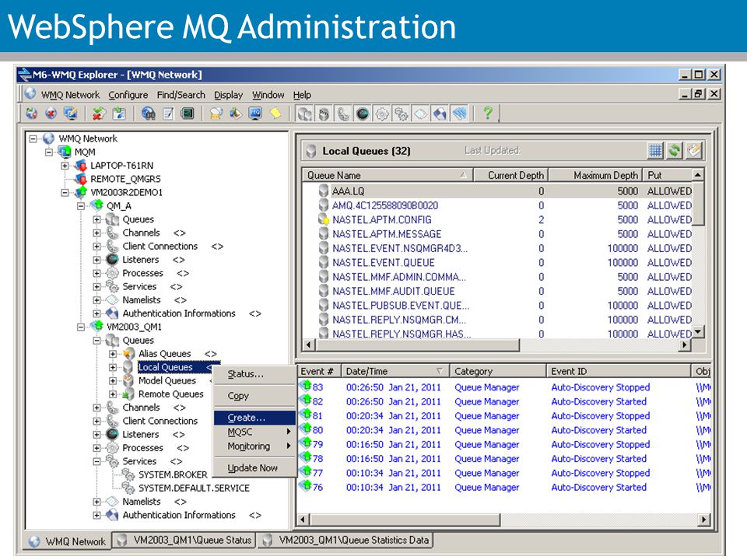Choose Create... in the context menu
Image resolution: width=747 pixels, height=560 pixels.
(x=254, y=418)
